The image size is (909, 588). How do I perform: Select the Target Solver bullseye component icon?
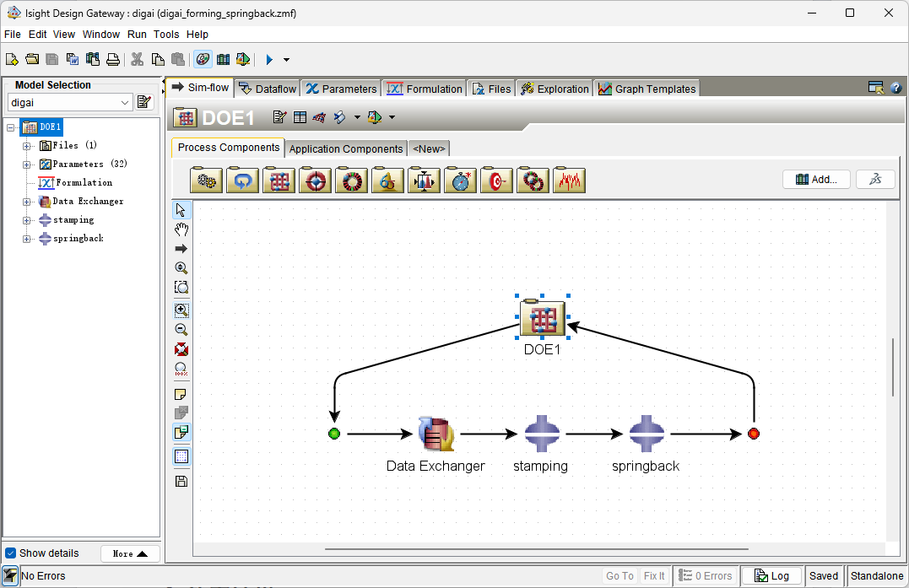click(497, 181)
